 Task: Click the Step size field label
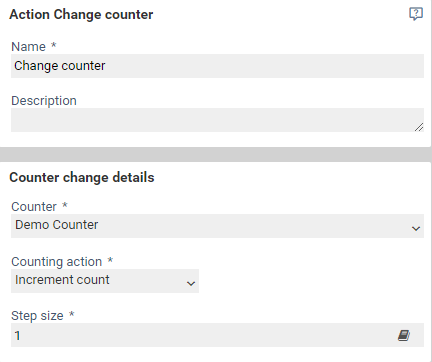click(37, 316)
